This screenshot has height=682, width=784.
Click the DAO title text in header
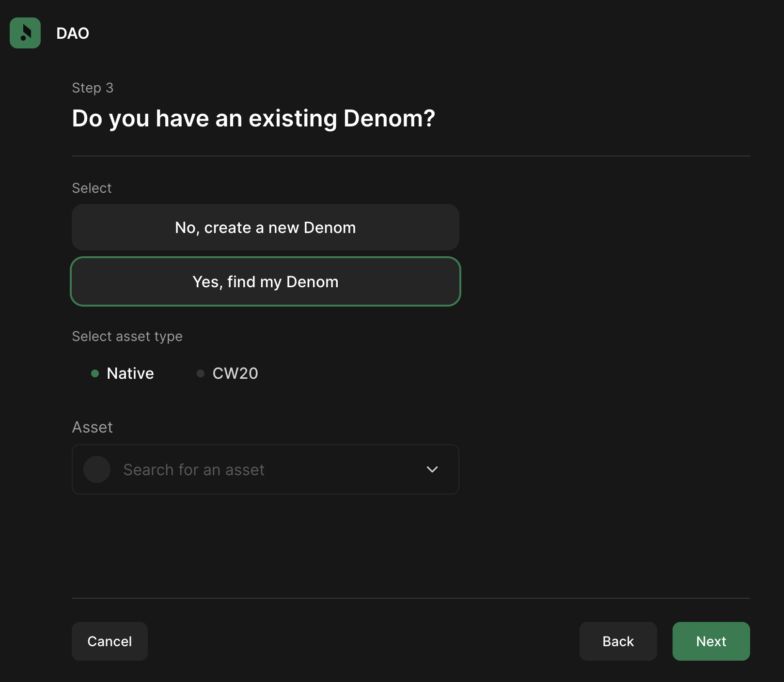click(x=73, y=33)
